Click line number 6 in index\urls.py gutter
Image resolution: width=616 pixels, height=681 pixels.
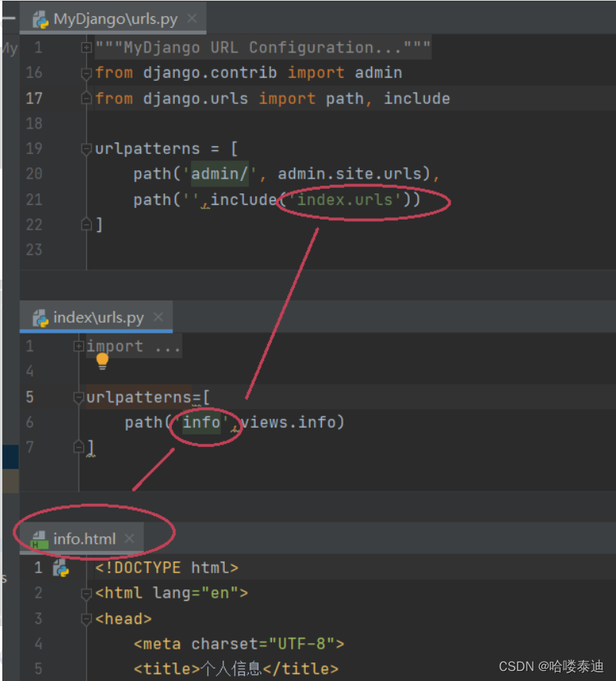coord(29,422)
